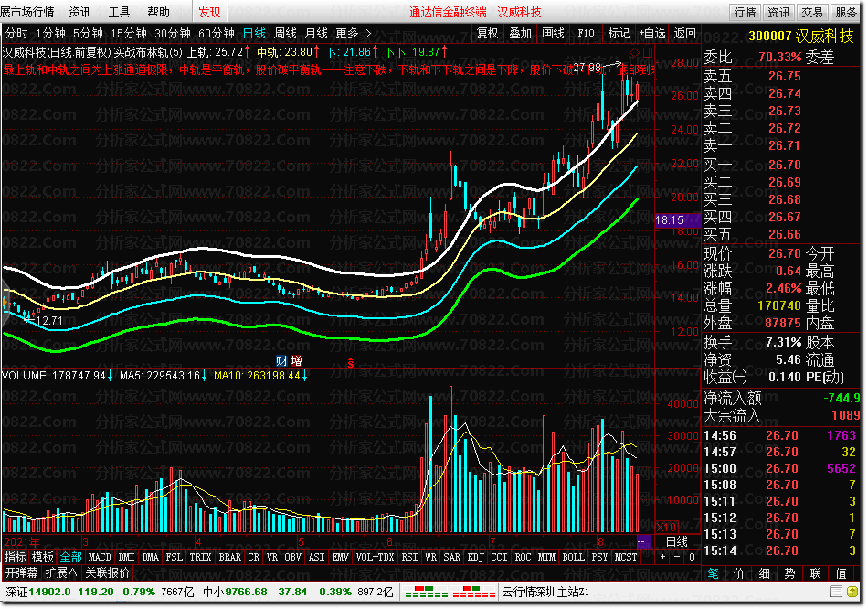Click the 日线 period label below the volume scale

[676, 541]
